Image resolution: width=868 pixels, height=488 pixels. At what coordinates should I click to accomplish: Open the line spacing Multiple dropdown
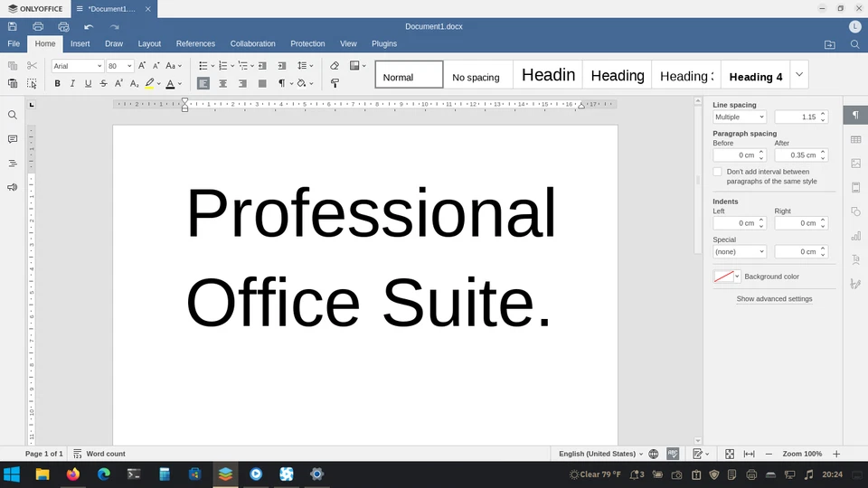coord(739,117)
